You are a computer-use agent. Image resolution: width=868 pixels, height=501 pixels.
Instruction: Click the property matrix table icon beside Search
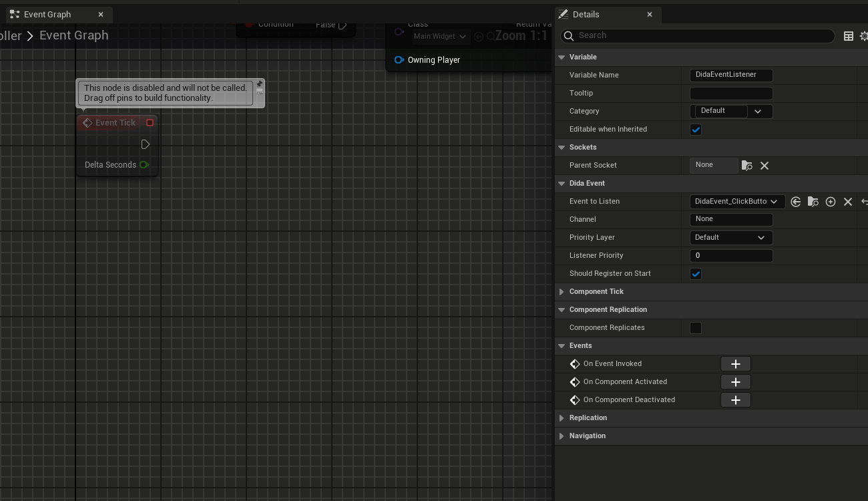(849, 36)
